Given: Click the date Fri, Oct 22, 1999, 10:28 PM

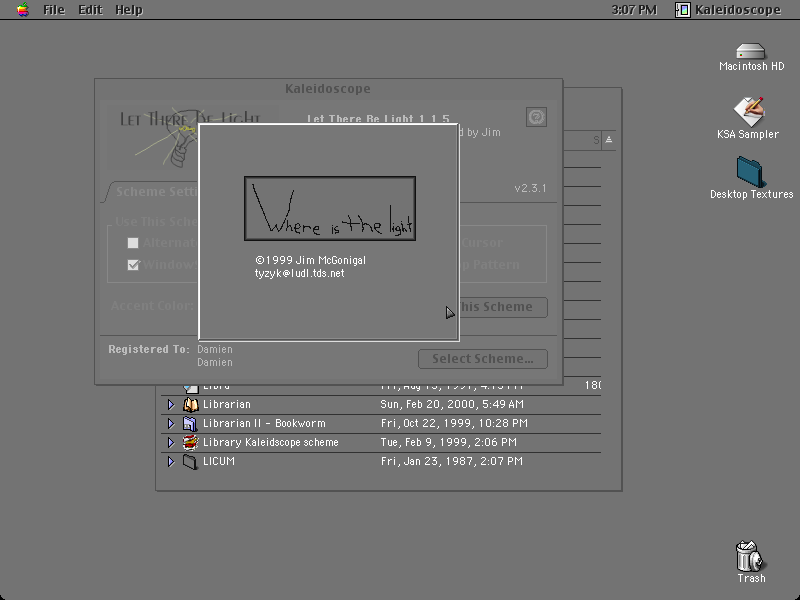Looking at the screenshot, I should pos(454,423).
